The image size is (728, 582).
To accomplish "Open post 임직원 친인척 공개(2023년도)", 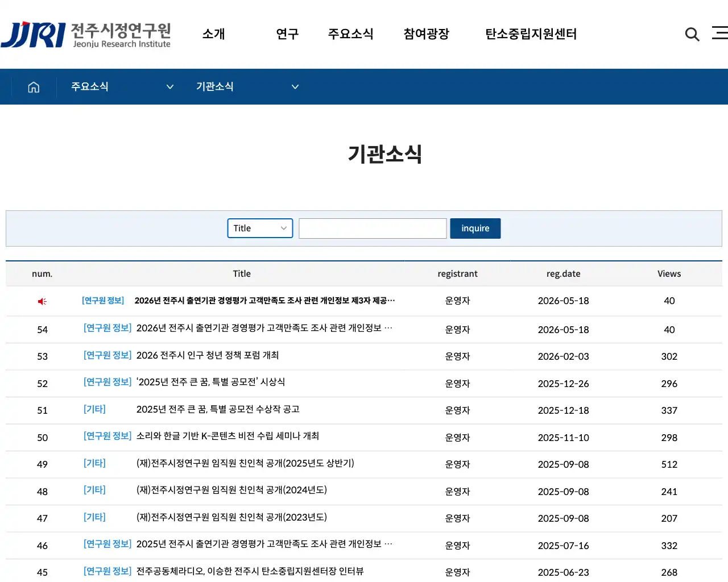I will 231,517.
